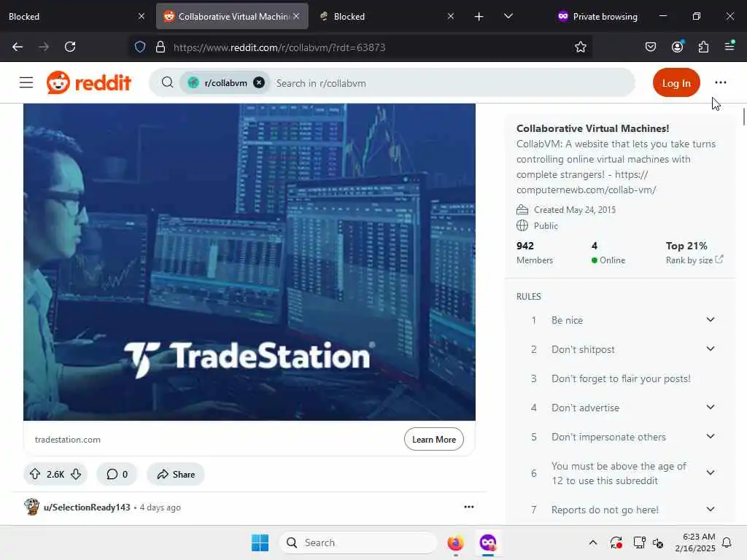Open the tray sync icon with red dot
This screenshot has height=560, width=747.
pyautogui.click(x=616, y=542)
